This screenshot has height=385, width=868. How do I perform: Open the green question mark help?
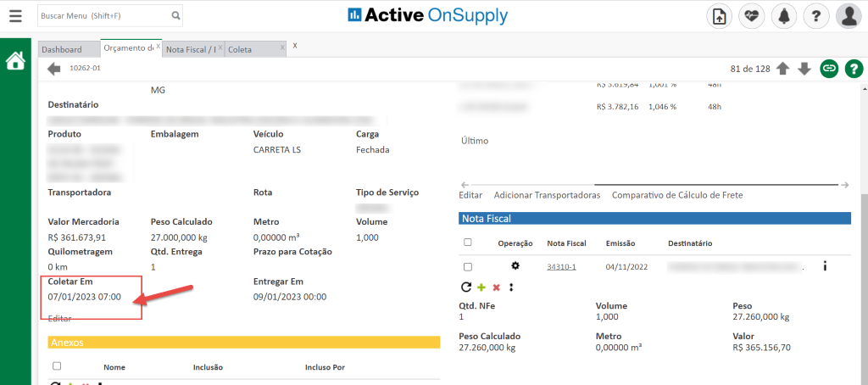pyautogui.click(x=854, y=69)
